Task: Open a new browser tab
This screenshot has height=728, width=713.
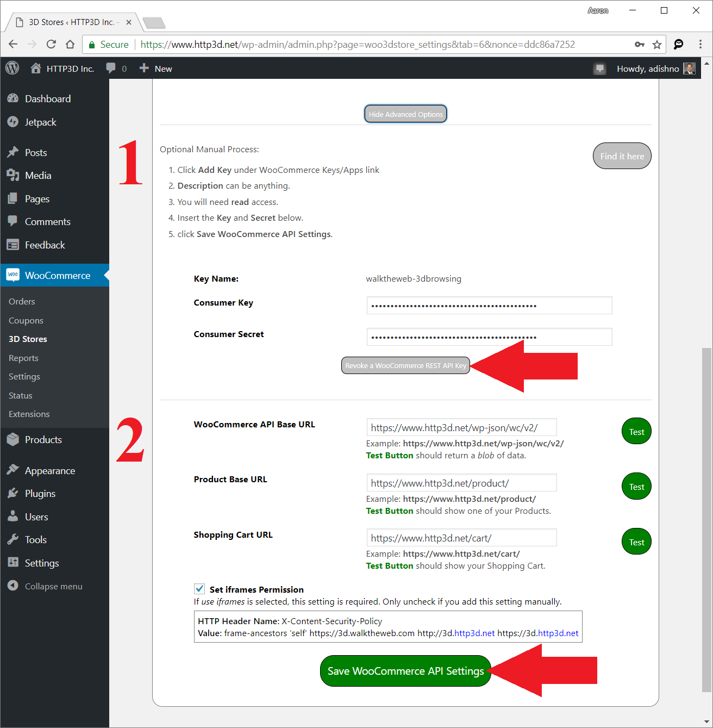Action: (x=154, y=23)
